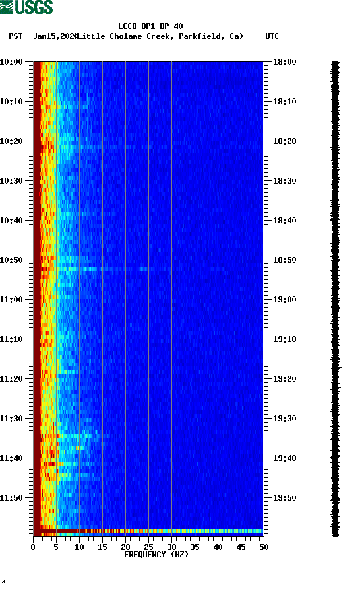
Task: Click the '11:00' PST time label
Action: (x=11, y=299)
